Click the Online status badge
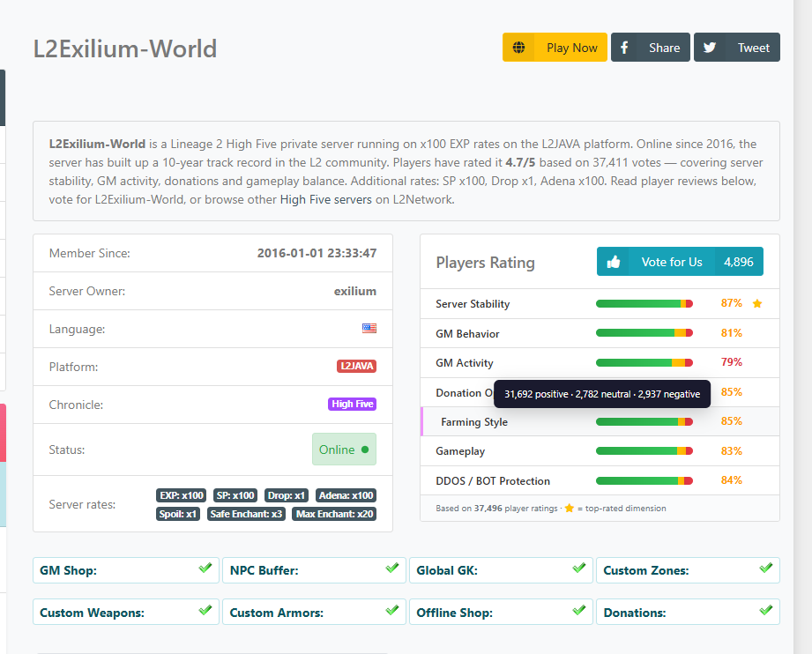Viewport: 812px width, 654px height. [x=344, y=449]
